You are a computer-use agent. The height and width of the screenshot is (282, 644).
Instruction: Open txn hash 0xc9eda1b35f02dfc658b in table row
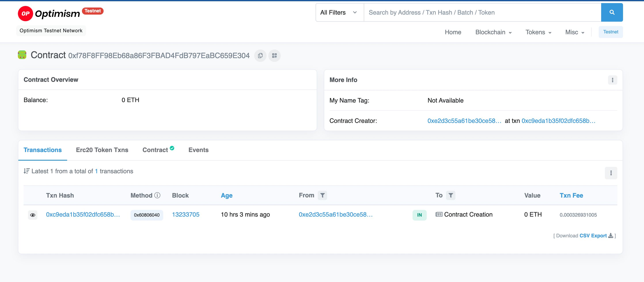tap(83, 214)
